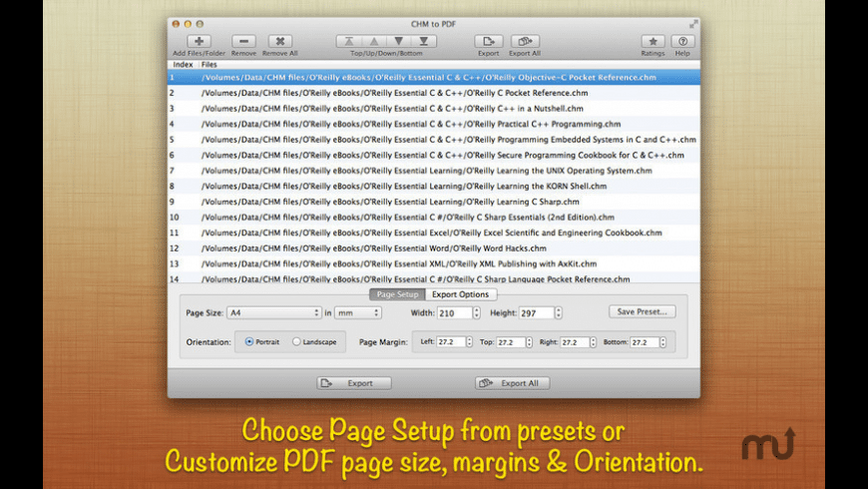Switch to the Page Setup tab

[x=397, y=294]
